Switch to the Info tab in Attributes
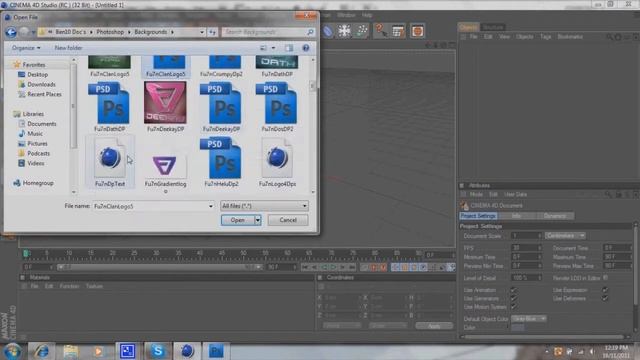 coord(516,216)
